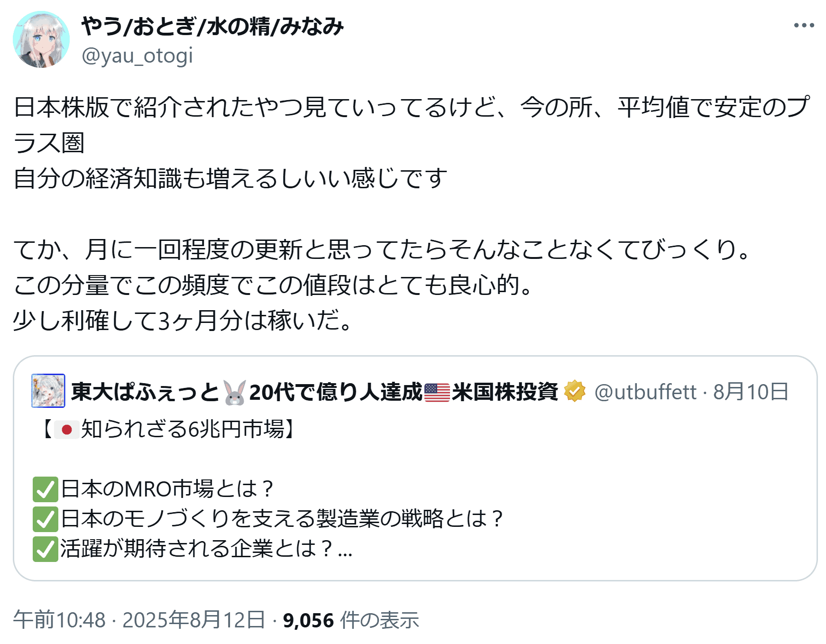The height and width of the screenshot is (644, 826).
Task: Open the quoted tweet's 8月10日 date
Action: [x=751, y=392]
